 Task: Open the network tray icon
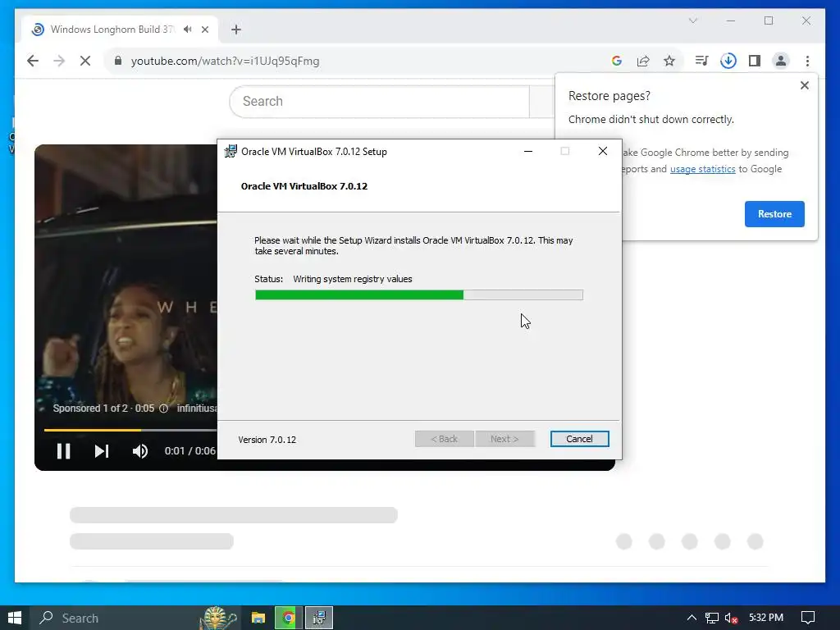tap(711, 618)
